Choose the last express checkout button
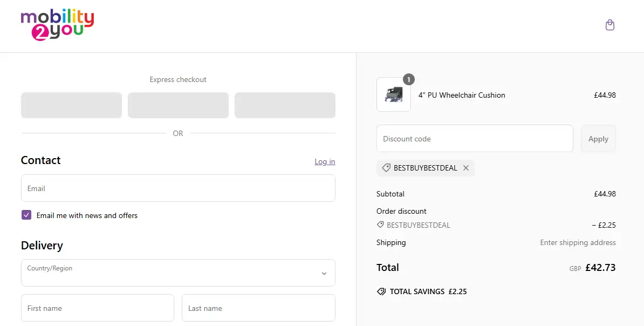644x326 pixels. tap(285, 105)
